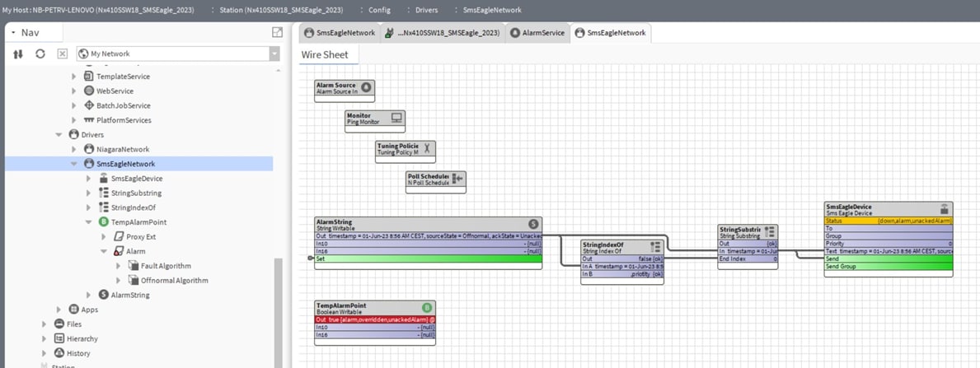Click the Config breadcrumb in path bar

coord(379,10)
